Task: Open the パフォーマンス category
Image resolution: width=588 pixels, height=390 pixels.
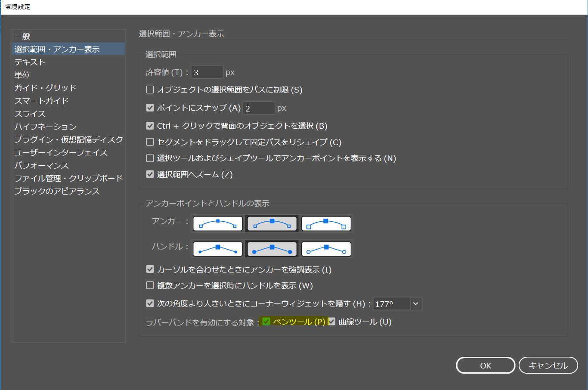Action: tap(68, 165)
